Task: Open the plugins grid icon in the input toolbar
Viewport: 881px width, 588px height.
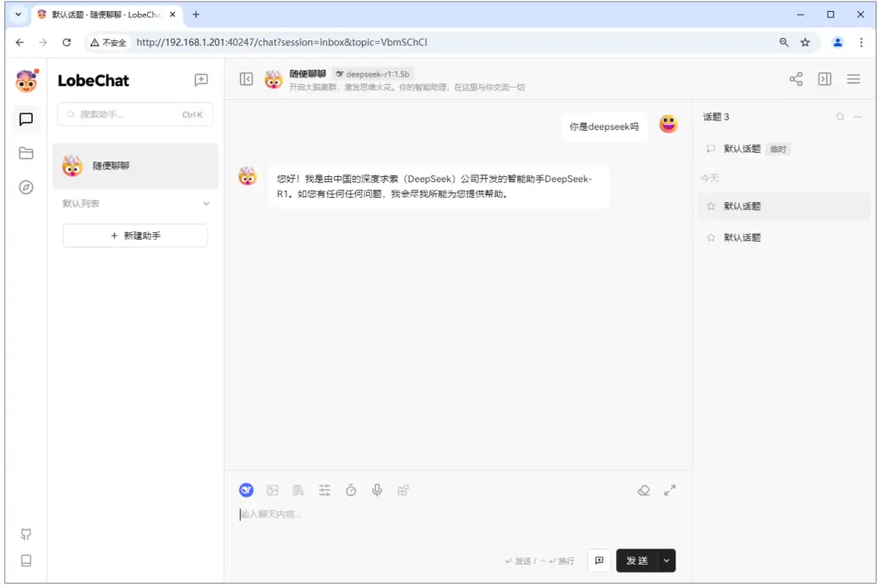Action: (x=403, y=490)
